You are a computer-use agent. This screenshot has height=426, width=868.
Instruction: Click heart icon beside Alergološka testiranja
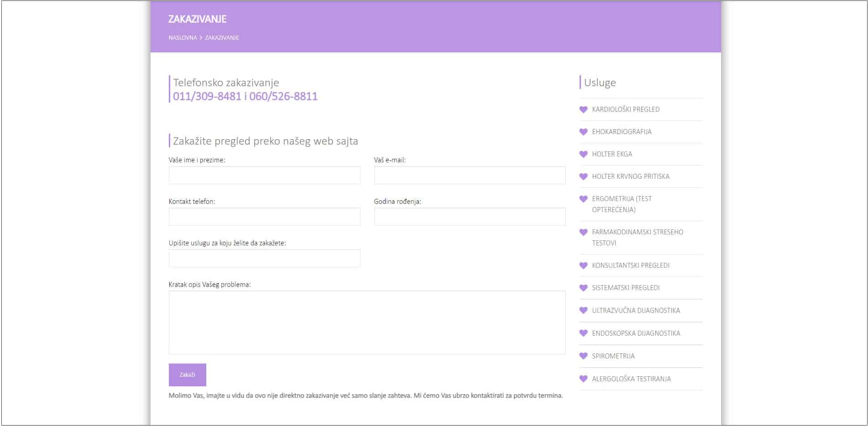[583, 379]
